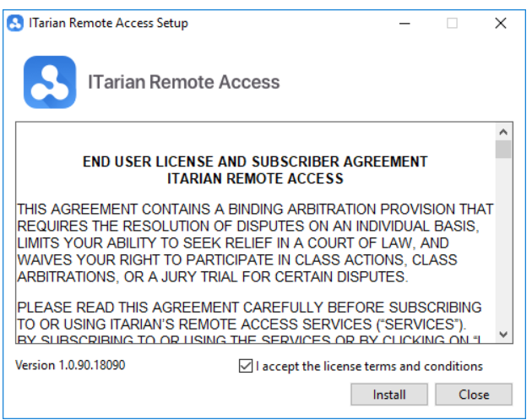Click the license scrollbar up arrow

503,133
